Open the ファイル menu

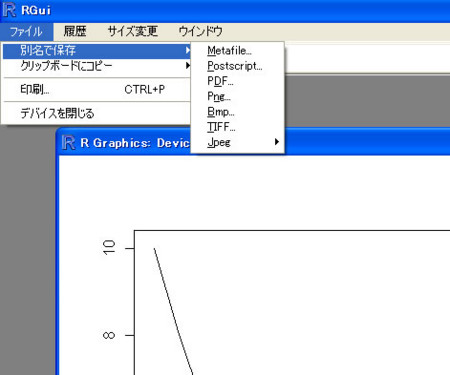pos(26,32)
